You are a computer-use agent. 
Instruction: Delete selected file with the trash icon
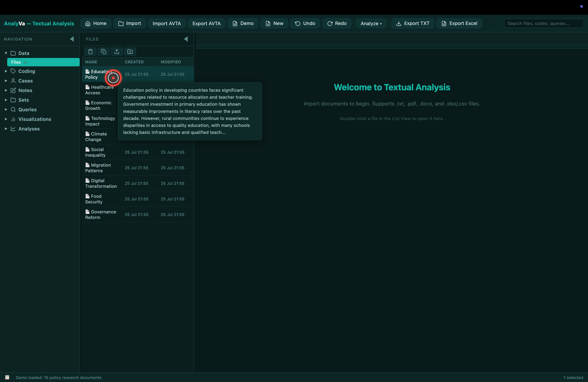click(x=90, y=52)
